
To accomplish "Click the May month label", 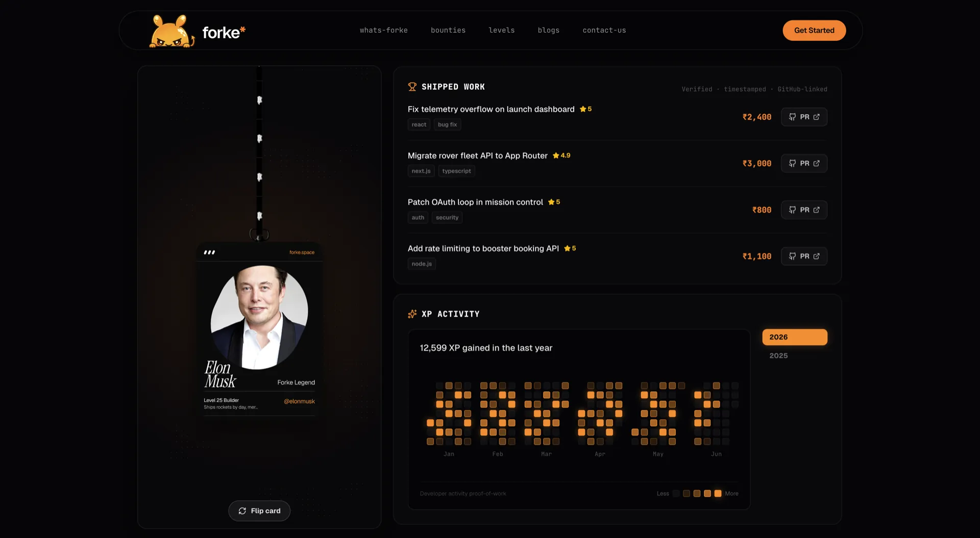I will pos(658,454).
